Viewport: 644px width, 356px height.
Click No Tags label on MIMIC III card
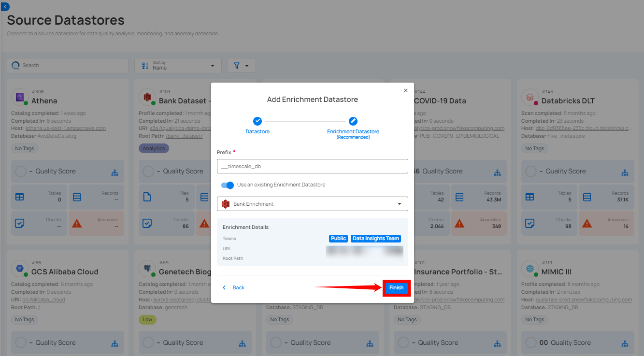point(535,320)
